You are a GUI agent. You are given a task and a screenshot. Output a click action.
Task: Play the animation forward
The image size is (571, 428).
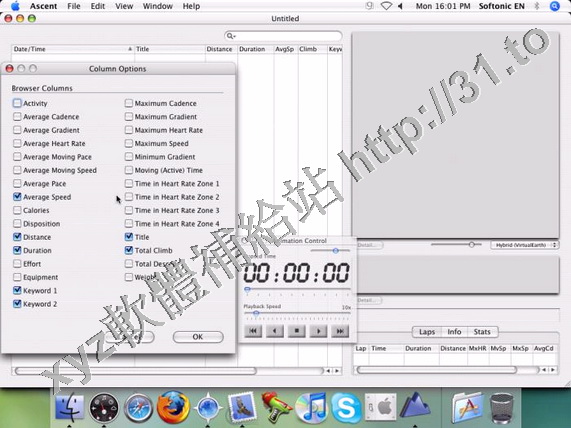click(x=318, y=331)
